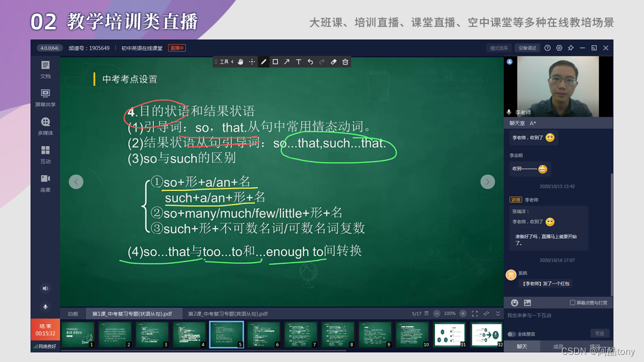Open the emoji picker in chat
This screenshot has width=644, height=362.
point(514,303)
